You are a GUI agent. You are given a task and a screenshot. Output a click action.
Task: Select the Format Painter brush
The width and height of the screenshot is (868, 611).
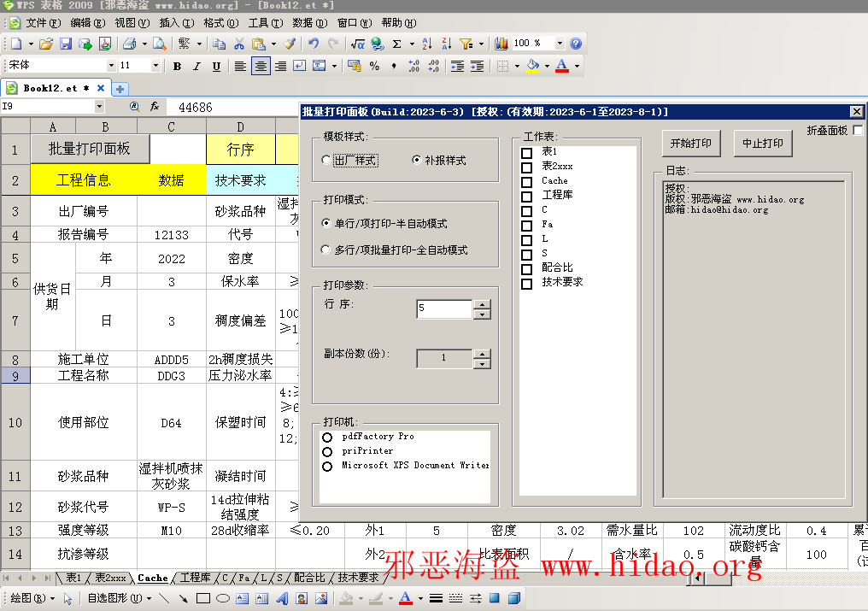(289, 44)
